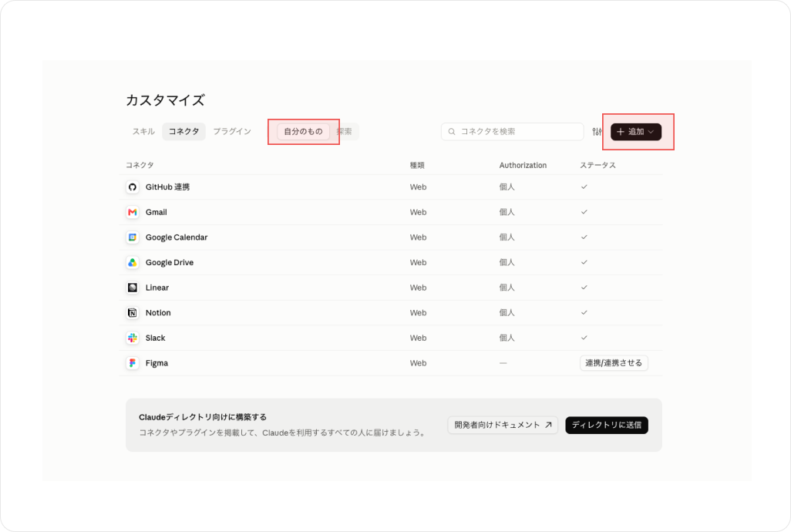Click the 連携/連携させる button for Figma
Screen dimensions: 791x532
pyautogui.click(x=614, y=363)
